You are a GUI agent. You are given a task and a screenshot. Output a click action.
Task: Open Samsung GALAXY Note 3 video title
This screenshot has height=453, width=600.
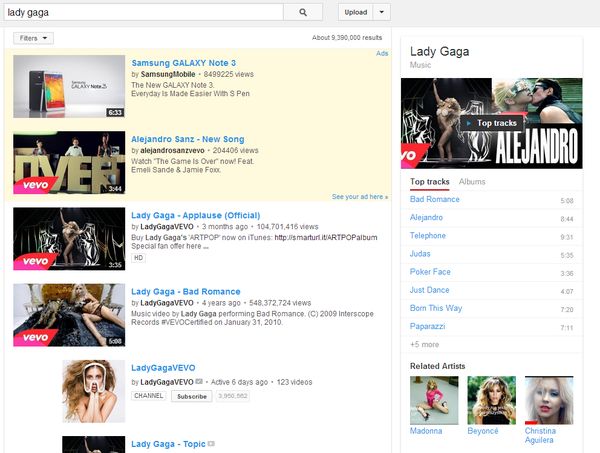click(184, 63)
